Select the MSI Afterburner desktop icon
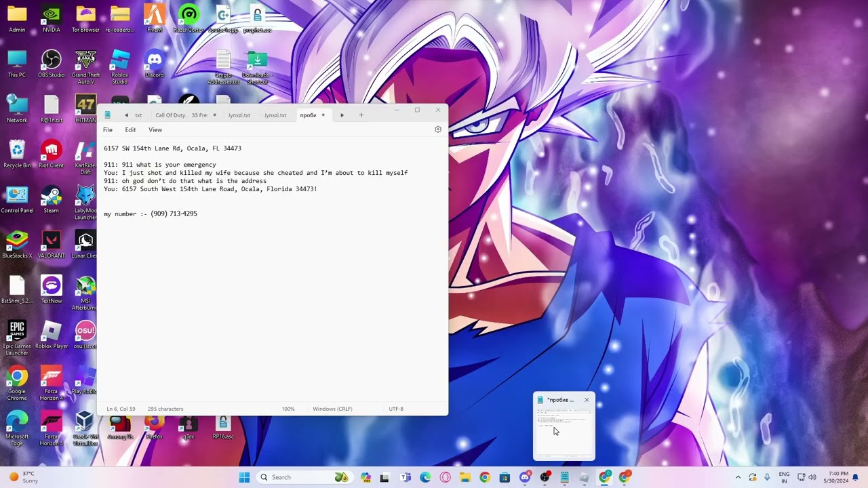868x488 pixels. tap(85, 293)
